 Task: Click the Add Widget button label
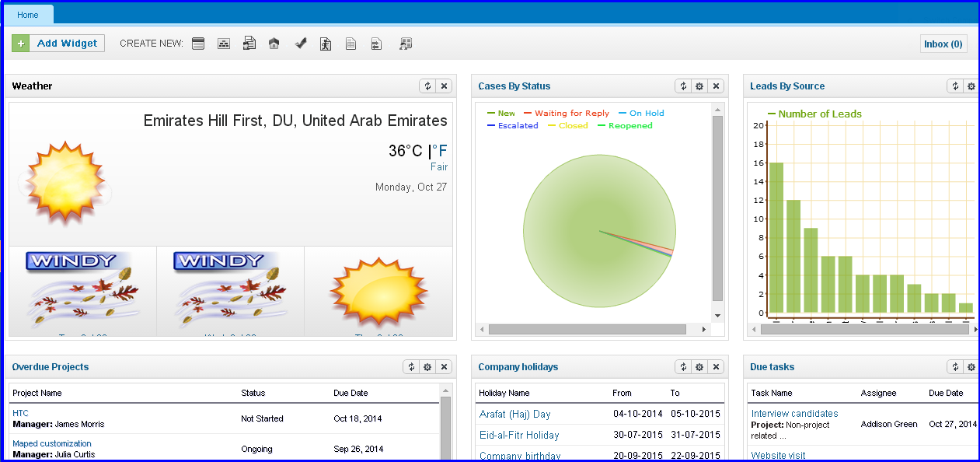pyautogui.click(x=68, y=44)
